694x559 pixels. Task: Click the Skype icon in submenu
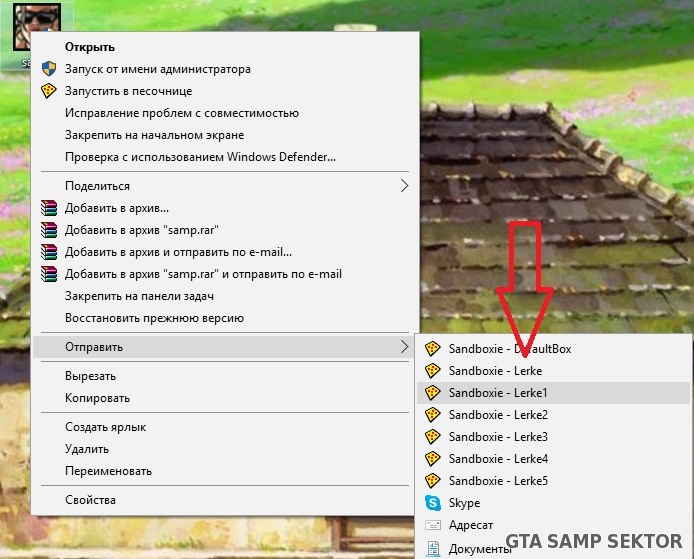point(432,503)
